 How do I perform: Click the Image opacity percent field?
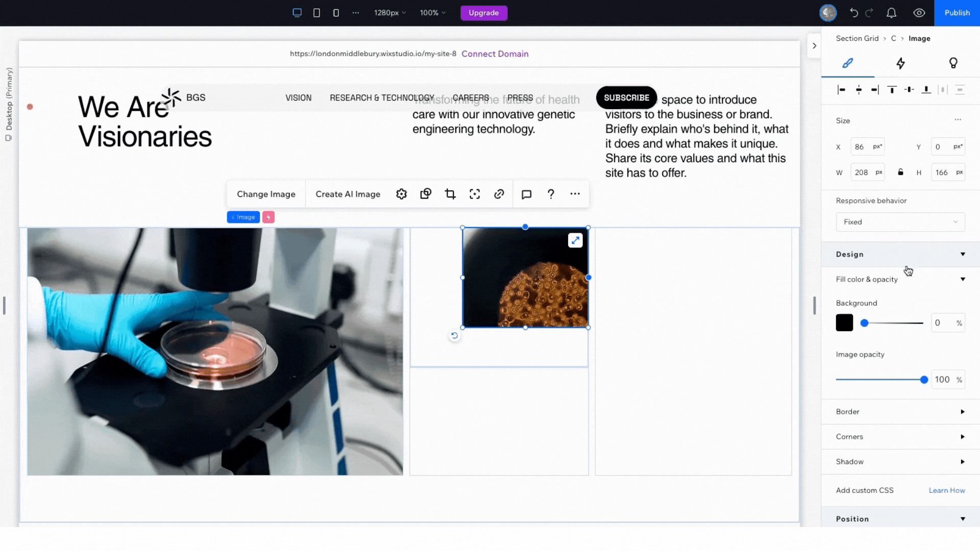pyautogui.click(x=948, y=380)
